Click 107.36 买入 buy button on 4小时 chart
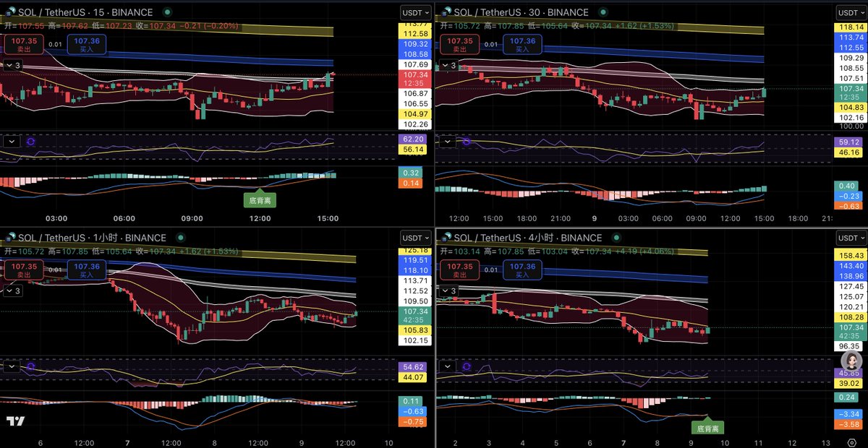868x448 pixels. 522,270
